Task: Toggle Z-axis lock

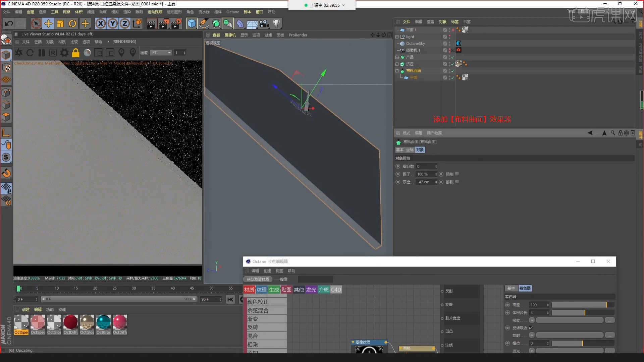Action: pyautogui.click(x=125, y=23)
